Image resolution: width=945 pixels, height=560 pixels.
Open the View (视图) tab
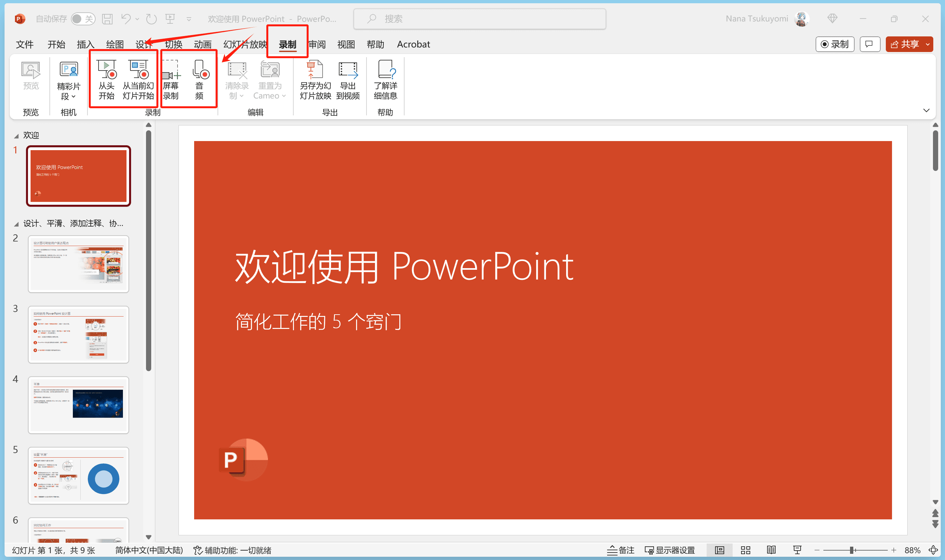point(346,45)
